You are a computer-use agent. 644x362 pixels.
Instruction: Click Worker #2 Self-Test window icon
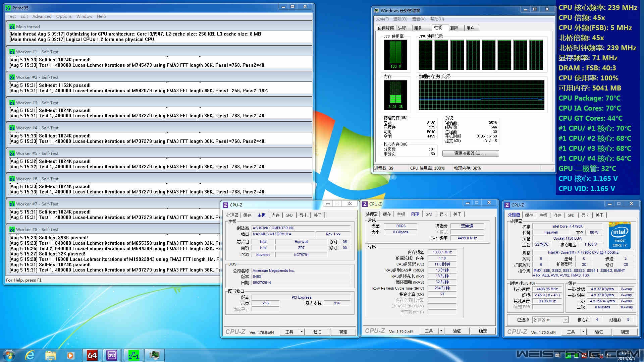[x=12, y=77]
